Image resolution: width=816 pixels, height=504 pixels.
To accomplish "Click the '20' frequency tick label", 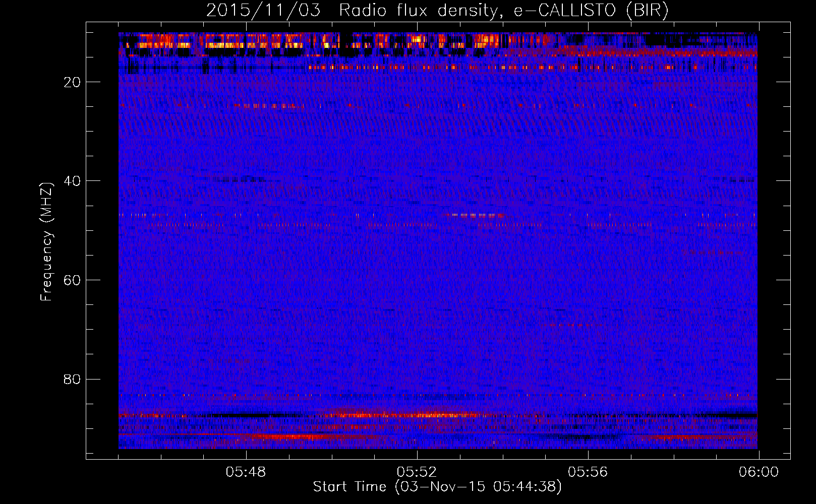I will click(x=73, y=82).
